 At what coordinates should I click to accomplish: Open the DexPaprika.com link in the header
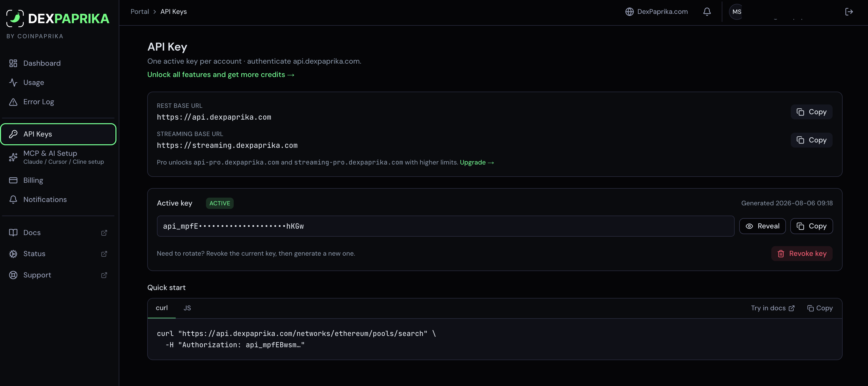(656, 12)
